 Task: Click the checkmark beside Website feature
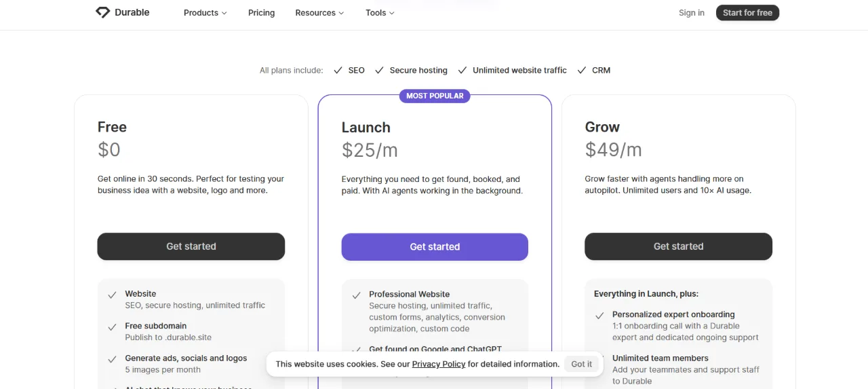pyautogui.click(x=112, y=295)
